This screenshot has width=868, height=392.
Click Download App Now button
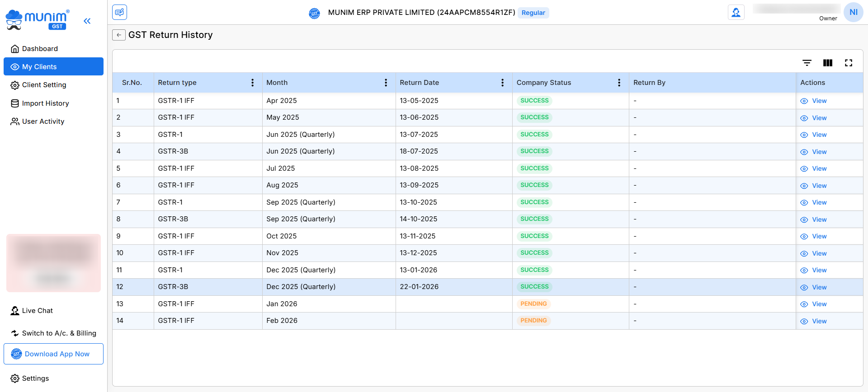point(53,354)
